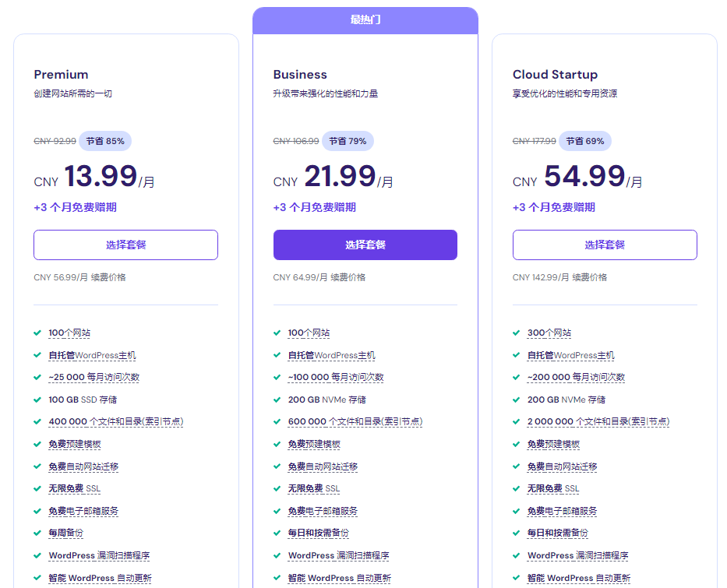
Task: Choose the Premium plan with 选择套餐
Action: 125,245
